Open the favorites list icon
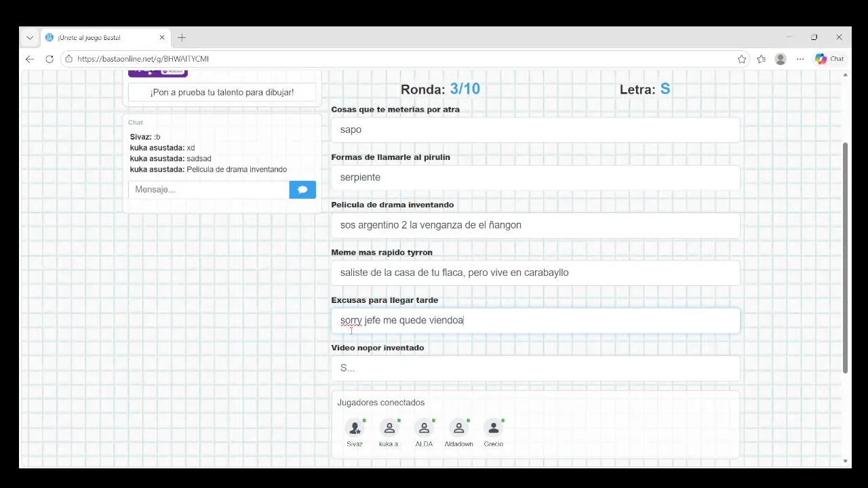The width and height of the screenshot is (868, 488). click(x=762, y=59)
